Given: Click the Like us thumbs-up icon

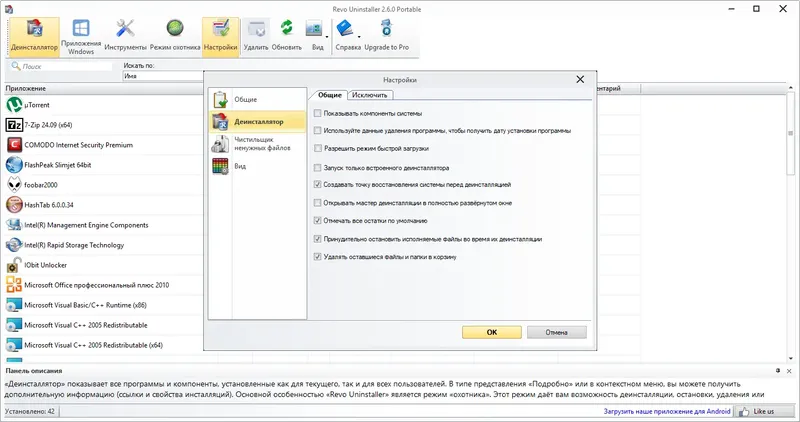Looking at the screenshot, I should click(744, 411).
